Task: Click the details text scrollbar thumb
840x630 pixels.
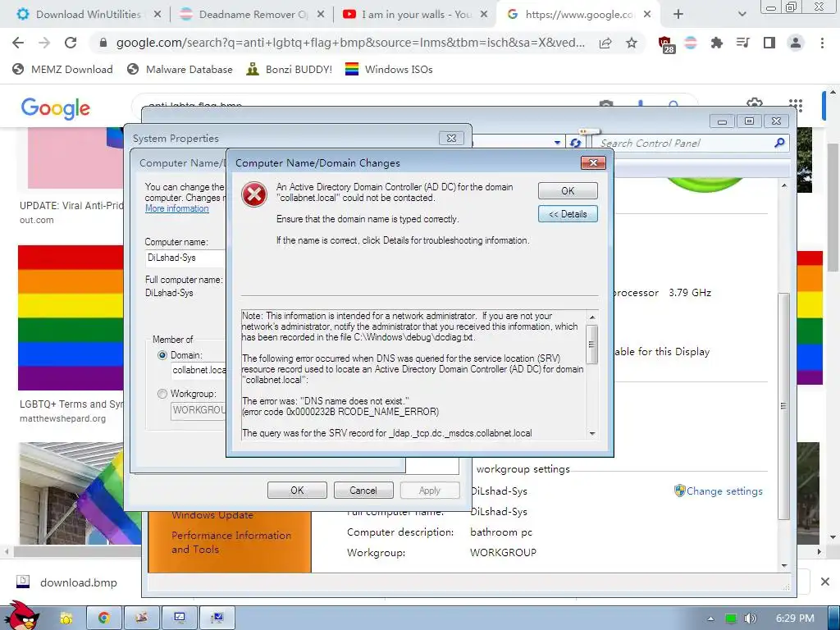Action: 592,345
